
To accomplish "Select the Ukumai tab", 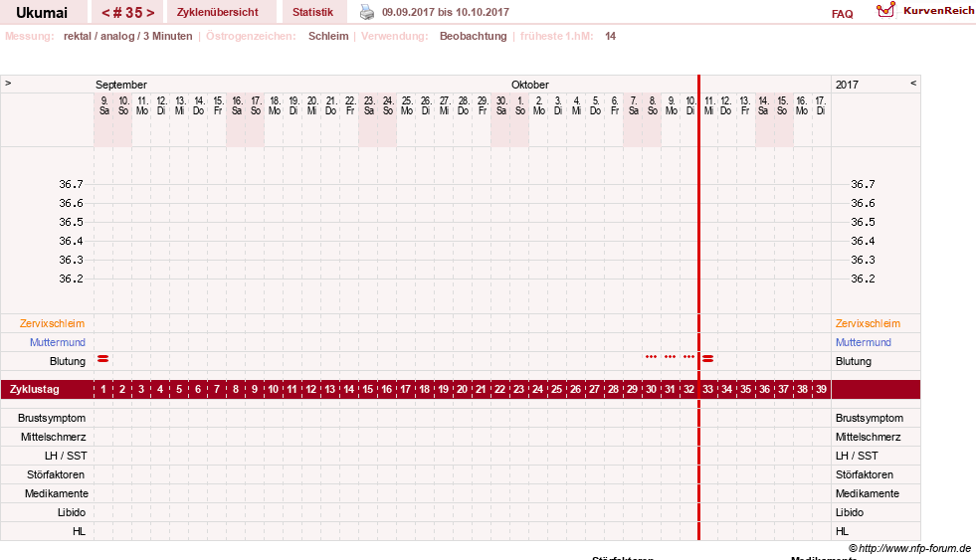I will (43, 13).
